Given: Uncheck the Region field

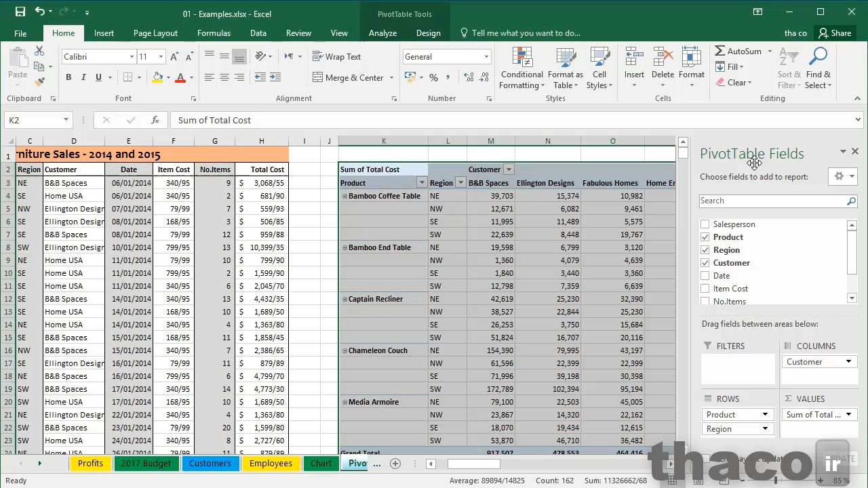Looking at the screenshot, I should pos(705,250).
